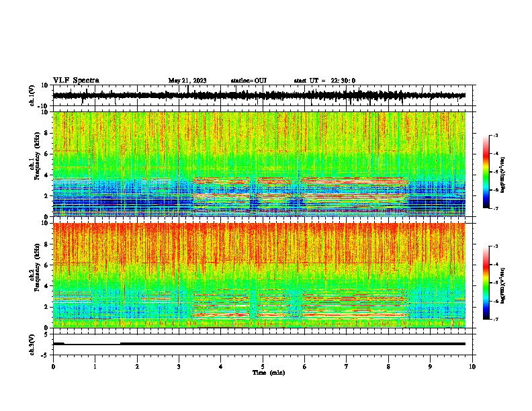Click the ch.2 colorbar "log(PSD)(V²/Hz)" label
This screenshot has width=532, height=411.
tap(502, 286)
